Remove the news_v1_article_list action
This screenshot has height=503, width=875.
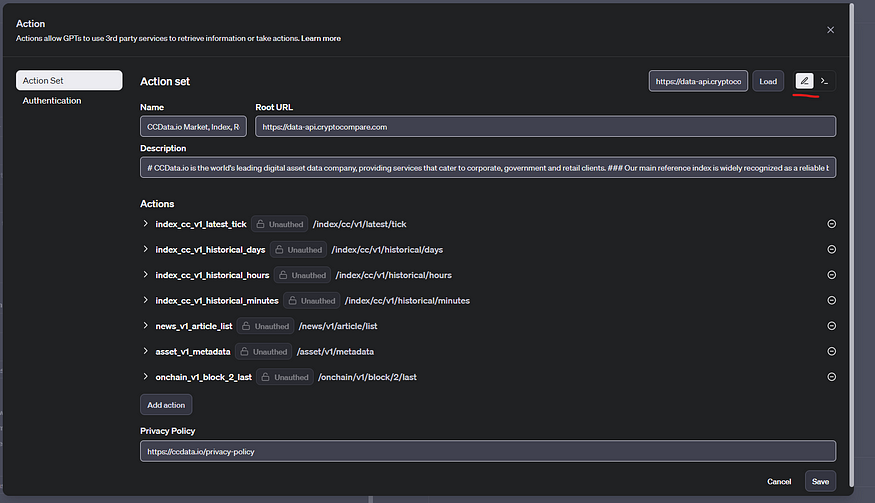coord(831,326)
